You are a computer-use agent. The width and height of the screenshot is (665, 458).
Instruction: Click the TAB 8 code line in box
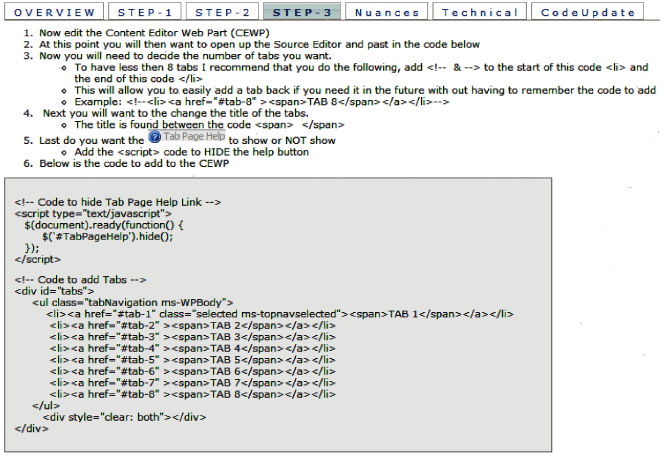tap(193, 394)
